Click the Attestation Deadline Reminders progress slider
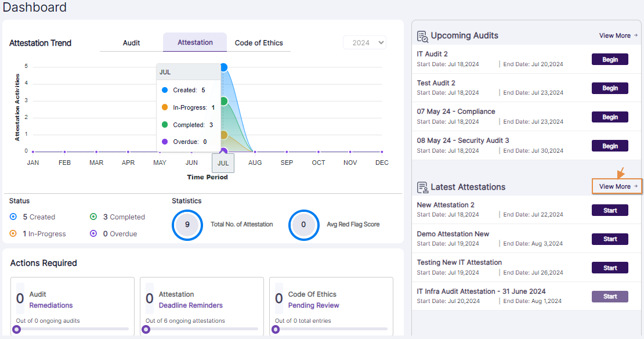Viewport: 644px width, 339px height. 146,329
